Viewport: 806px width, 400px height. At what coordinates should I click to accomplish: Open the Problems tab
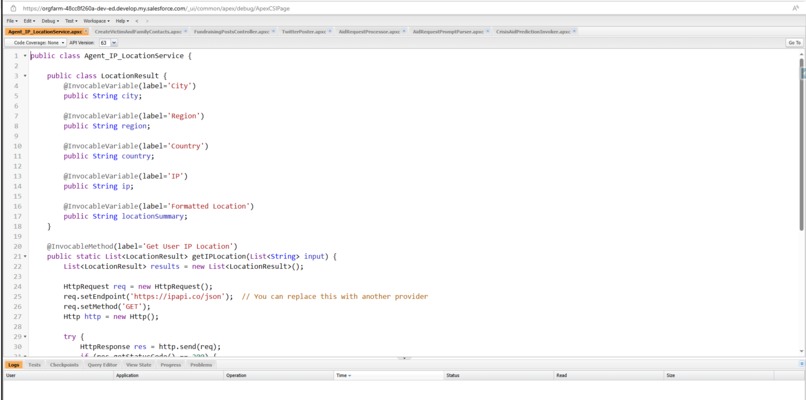click(201, 365)
